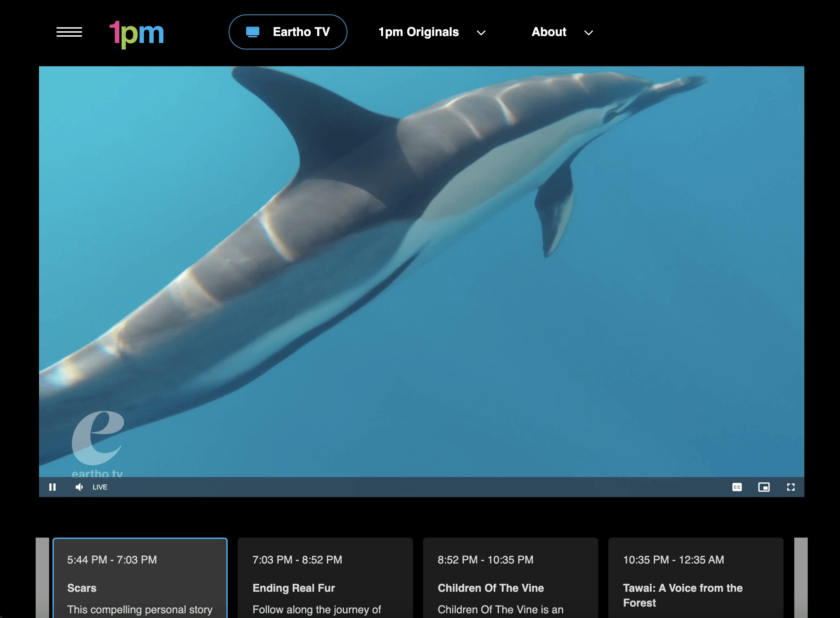Expand the 1pm Originals chevron

pyautogui.click(x=481, y=33)
